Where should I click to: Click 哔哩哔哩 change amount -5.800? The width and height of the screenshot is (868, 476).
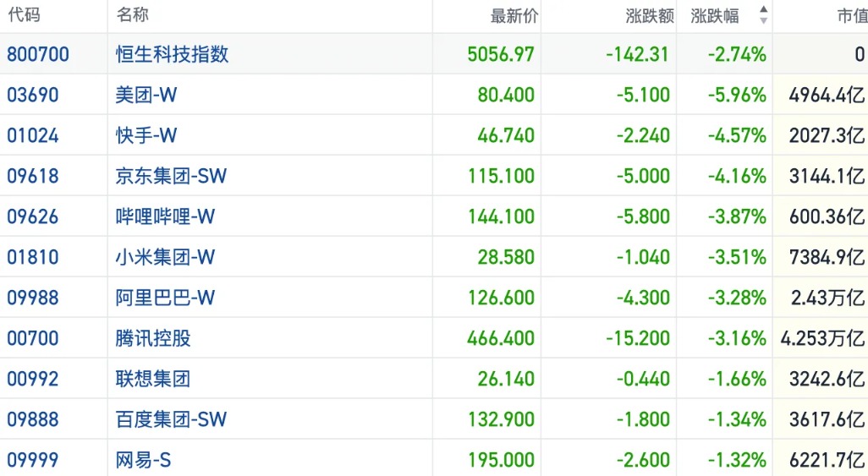point(643,216)
